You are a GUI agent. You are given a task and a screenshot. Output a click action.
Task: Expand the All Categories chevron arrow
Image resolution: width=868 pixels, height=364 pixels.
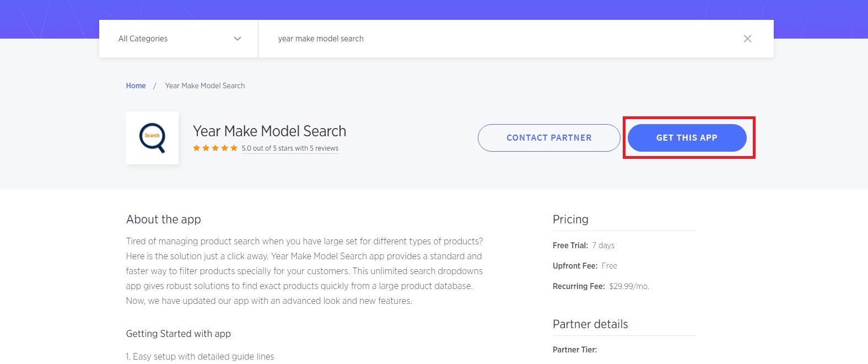(238, 39)
